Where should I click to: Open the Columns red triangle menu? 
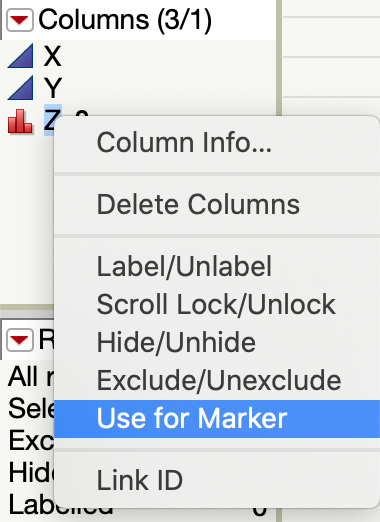click(20, 20)
